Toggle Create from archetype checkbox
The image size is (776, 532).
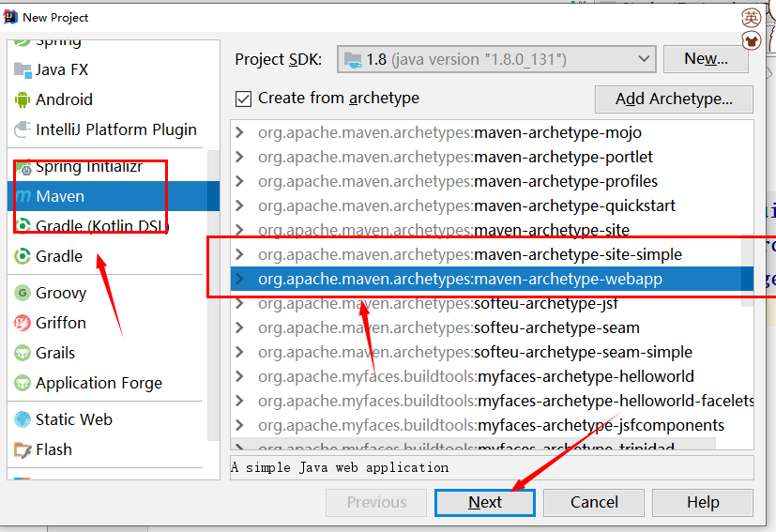point(243,99)
